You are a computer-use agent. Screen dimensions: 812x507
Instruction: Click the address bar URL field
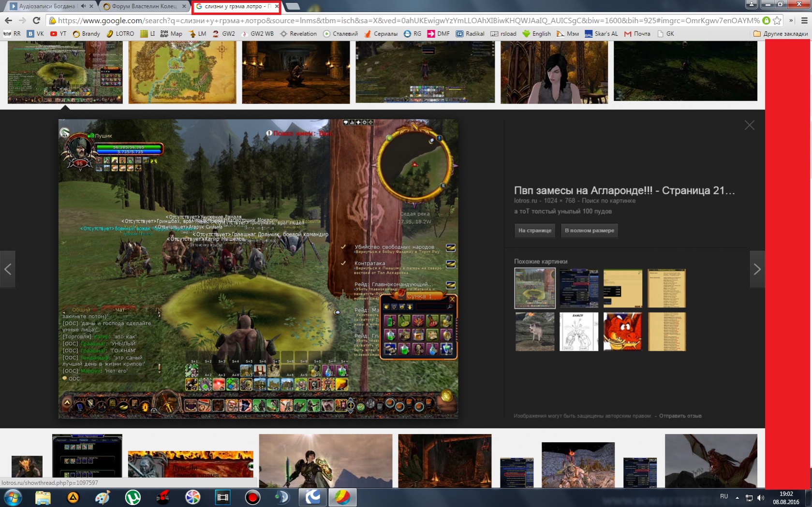409,20
